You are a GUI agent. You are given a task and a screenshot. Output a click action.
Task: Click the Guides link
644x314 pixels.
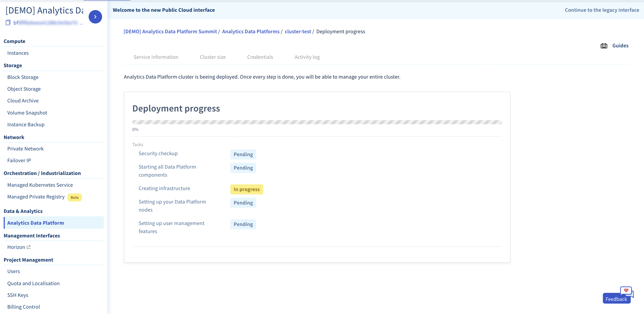coord(620,46)
